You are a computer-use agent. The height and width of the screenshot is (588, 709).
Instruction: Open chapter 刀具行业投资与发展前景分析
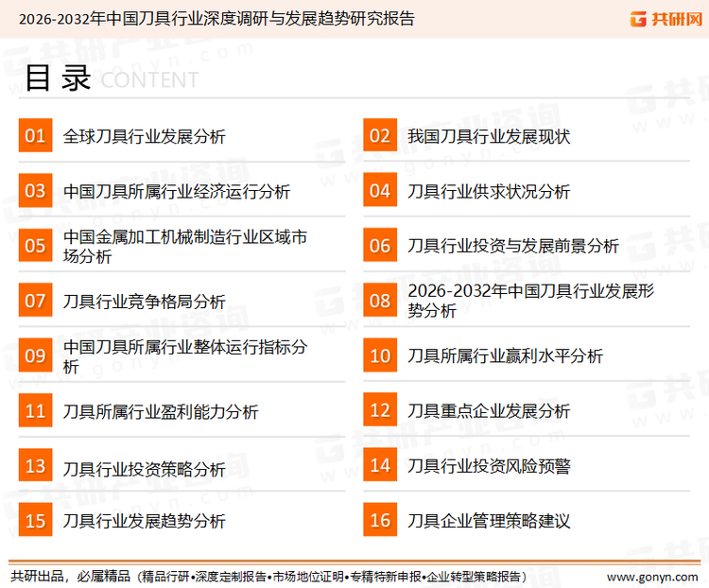(513, 246)
